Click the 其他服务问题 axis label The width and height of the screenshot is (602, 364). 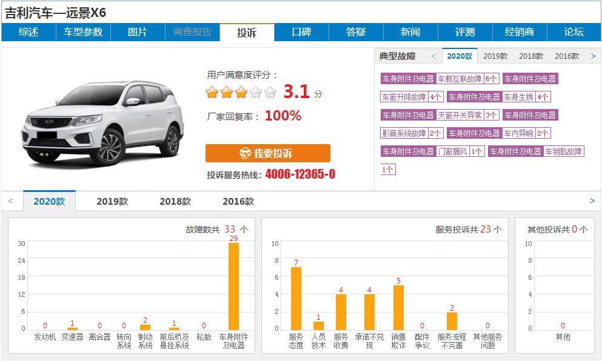coord(487,341)
